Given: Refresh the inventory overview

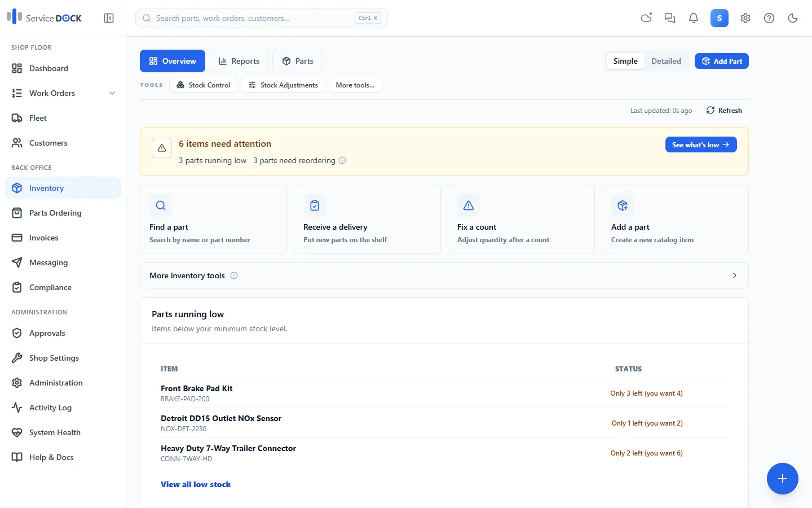Looking at the screenshot, I should click(724, 111).
